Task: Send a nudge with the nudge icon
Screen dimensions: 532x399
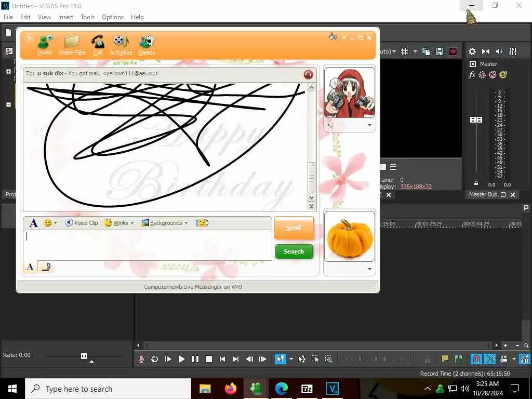Action: point(202,223)
